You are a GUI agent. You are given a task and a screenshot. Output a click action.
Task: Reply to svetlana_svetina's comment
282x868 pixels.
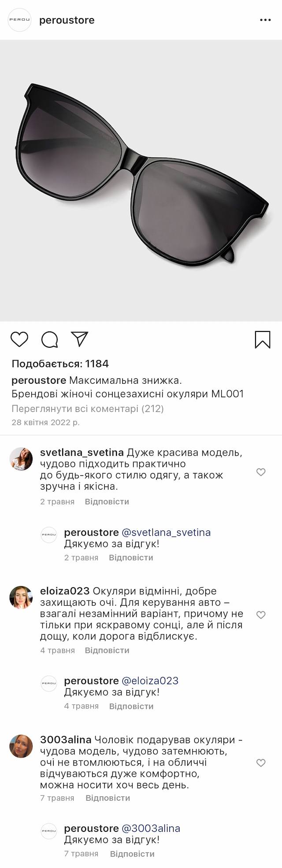pos(107,501)
